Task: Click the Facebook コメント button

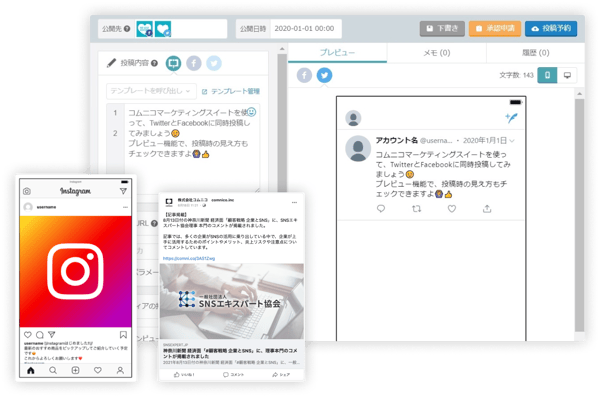Action: tap(233, 374)
